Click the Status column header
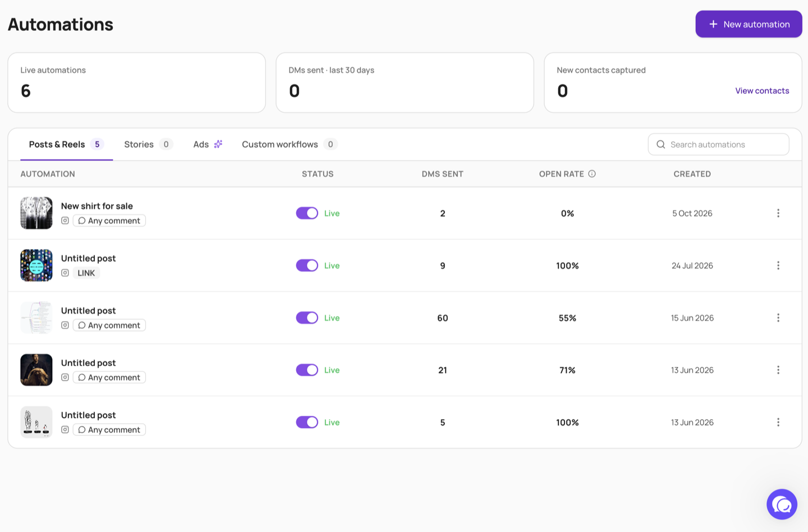The image size is (808, 532). click(318, 174)
